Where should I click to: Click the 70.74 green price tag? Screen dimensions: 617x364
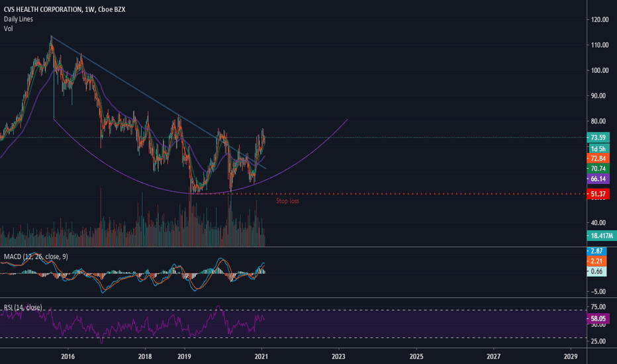click(598, 169)
